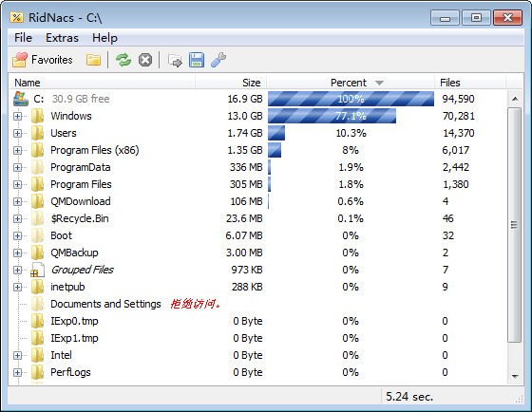Sort by the Size column header

pos(231,83)
